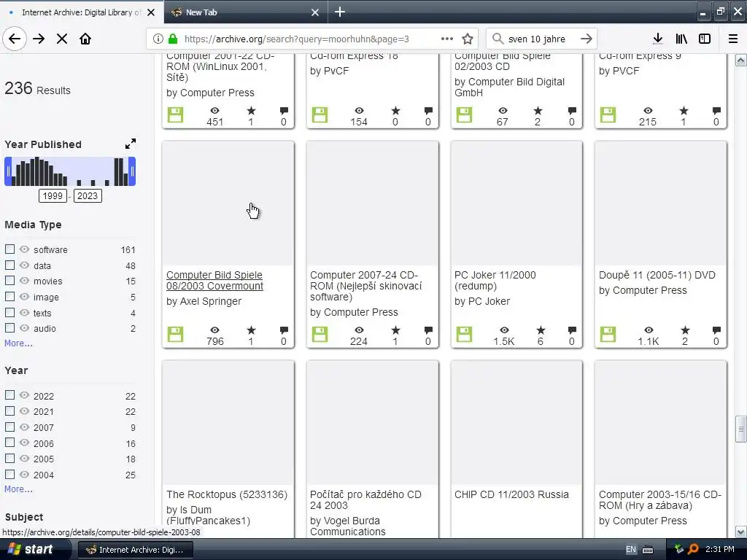This screenshot has width=747, height=560.
Task: Open the browser home page
Action: click(x=85, y=39)
